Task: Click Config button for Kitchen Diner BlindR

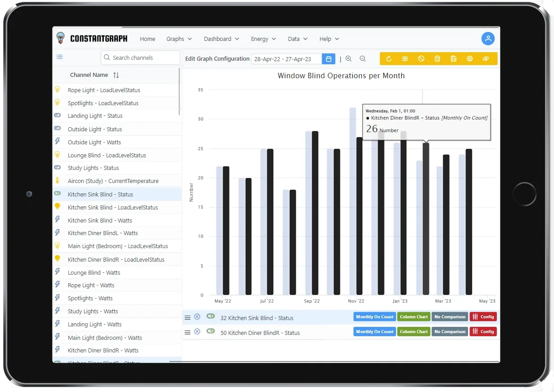Action: [x=483, y=332]
